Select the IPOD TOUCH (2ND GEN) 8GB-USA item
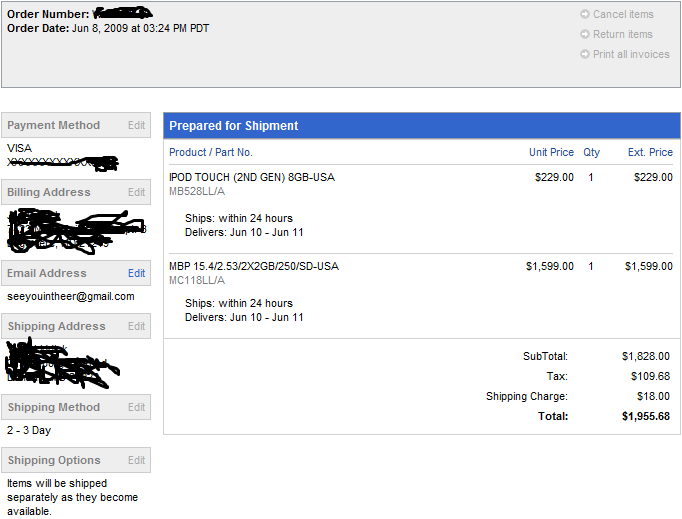 click(x=252, y=177)
